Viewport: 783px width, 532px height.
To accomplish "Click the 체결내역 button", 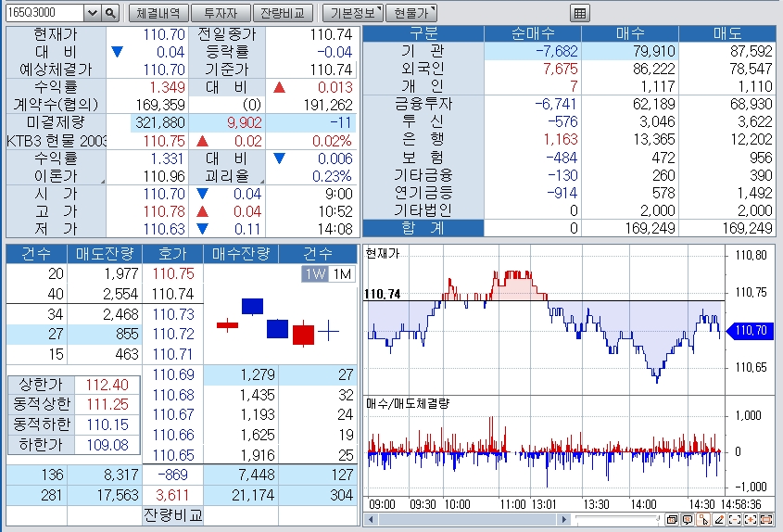I will (158, 13).
